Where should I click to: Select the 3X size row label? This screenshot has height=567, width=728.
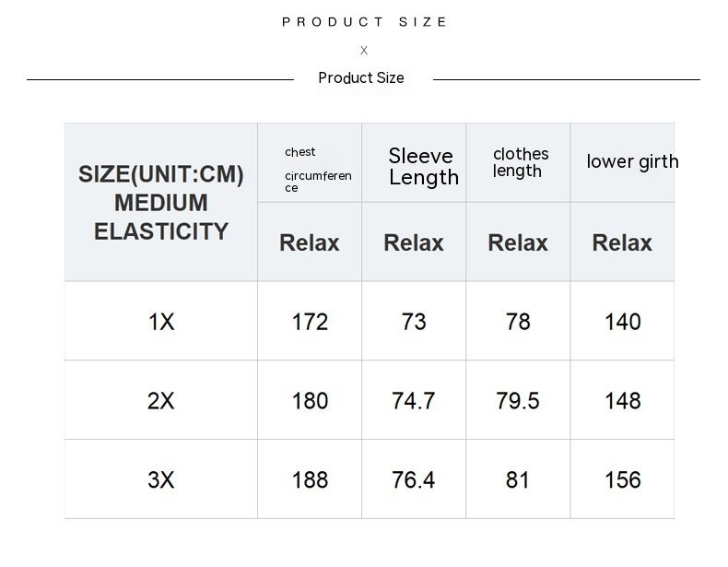[161, 480]
